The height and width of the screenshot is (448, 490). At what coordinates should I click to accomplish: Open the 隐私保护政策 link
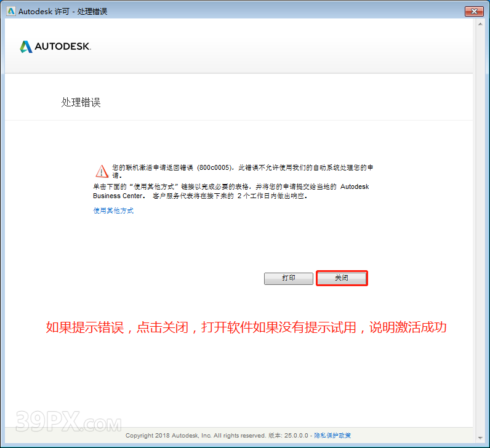pyautogui.click(x=332, y=436)
